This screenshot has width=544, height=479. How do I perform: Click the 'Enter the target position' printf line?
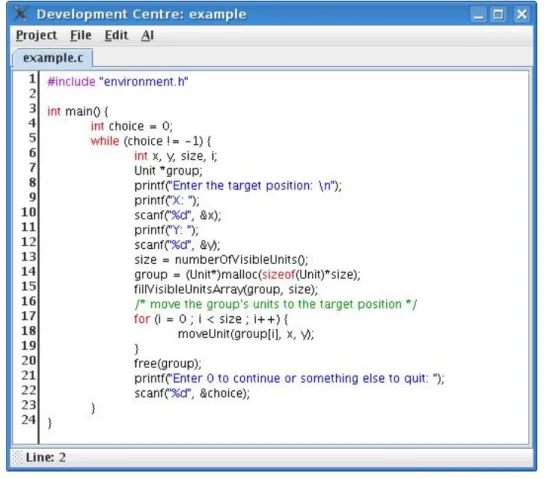click(238, 186)
